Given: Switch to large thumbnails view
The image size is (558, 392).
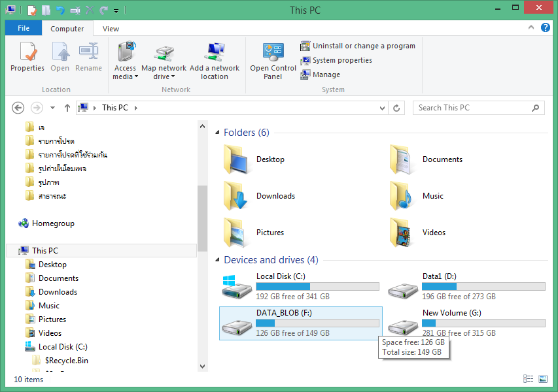Looking at the screenshot, I should (x=543, y=379).
